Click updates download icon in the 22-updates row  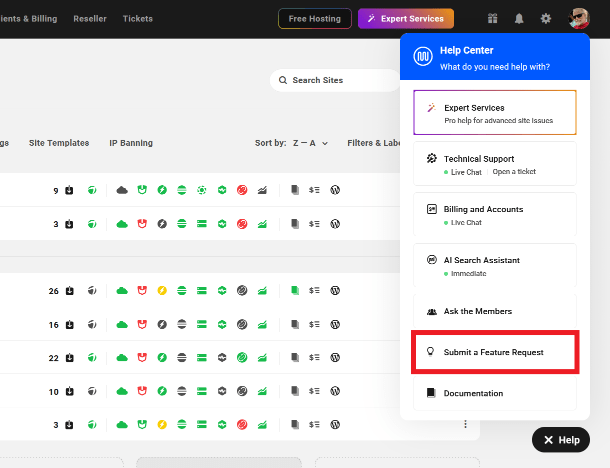[x=69, y=357]
